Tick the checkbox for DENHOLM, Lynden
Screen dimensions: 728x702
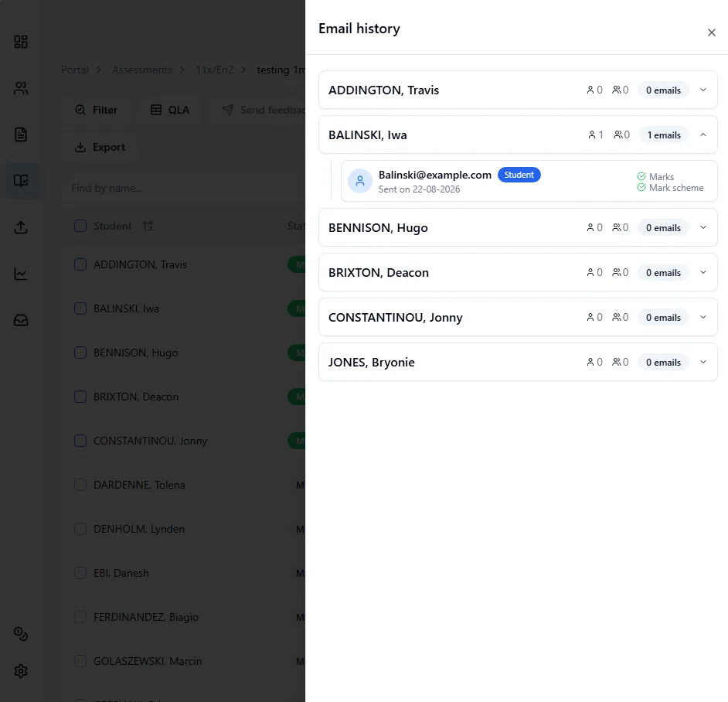coord(80,529)
